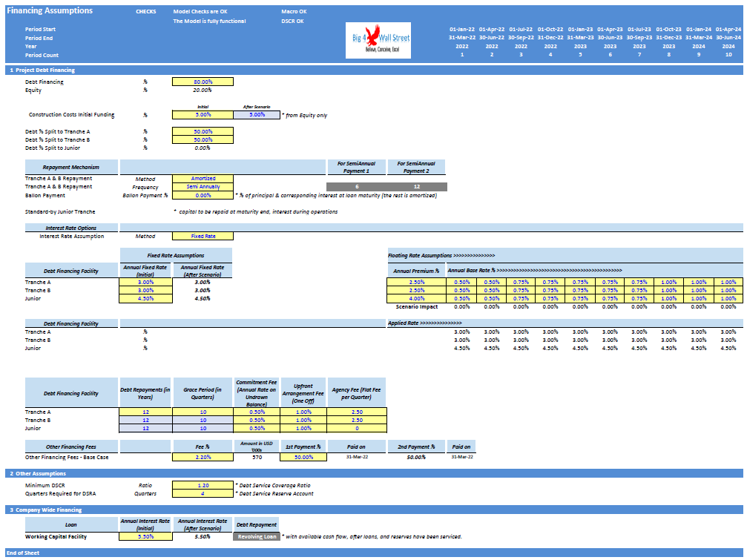Click the Revolving Loan button
This screenshot has width=747, height=560.
[257, 537]
